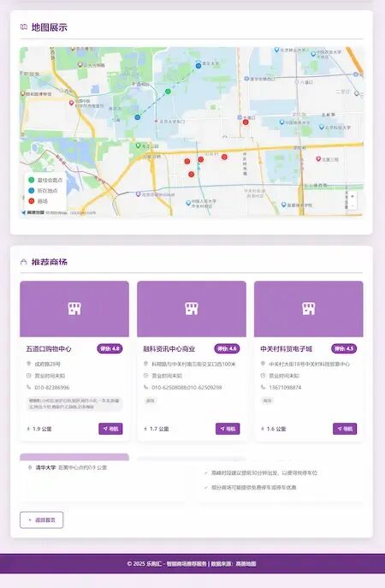
Task: Click phone number 13671098874
Action: (285, 388)
